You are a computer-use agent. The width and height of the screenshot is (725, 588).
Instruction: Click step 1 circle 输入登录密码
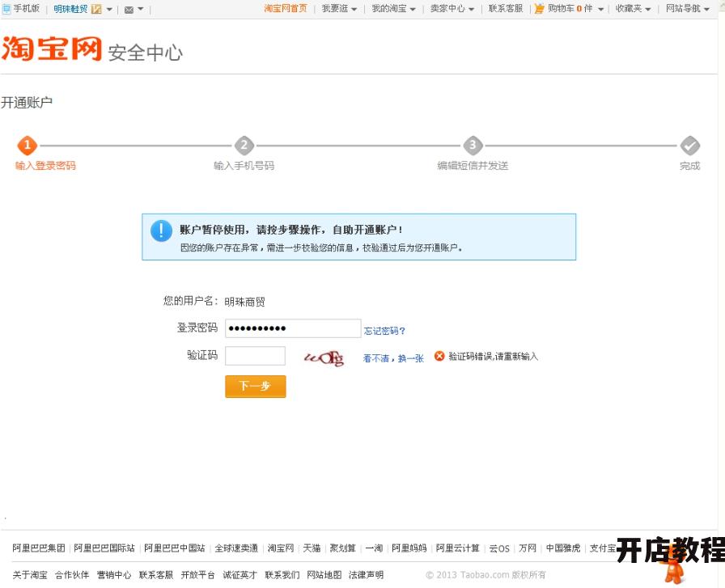click(28, 146)
